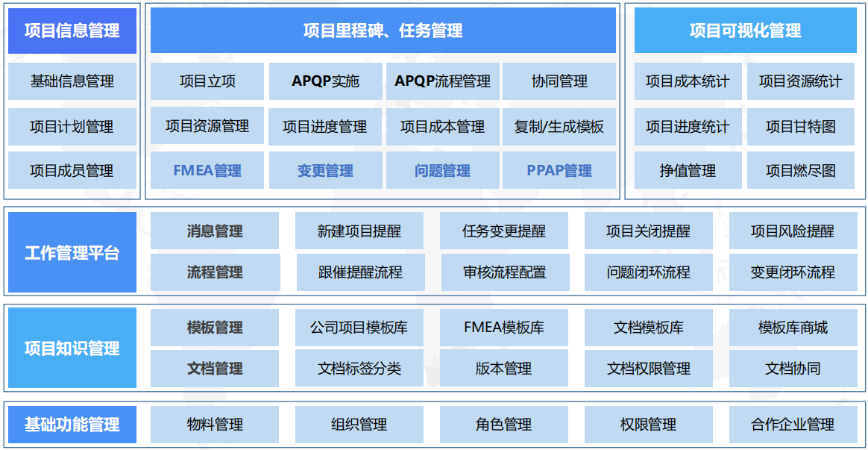Select 变更管理 under task management
Screen dimensions: 868x450
327,169
